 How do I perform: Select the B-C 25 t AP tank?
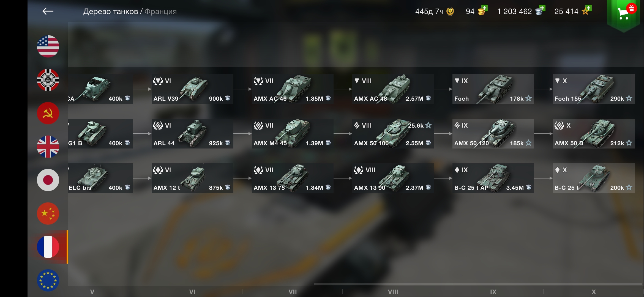[493, 178]
